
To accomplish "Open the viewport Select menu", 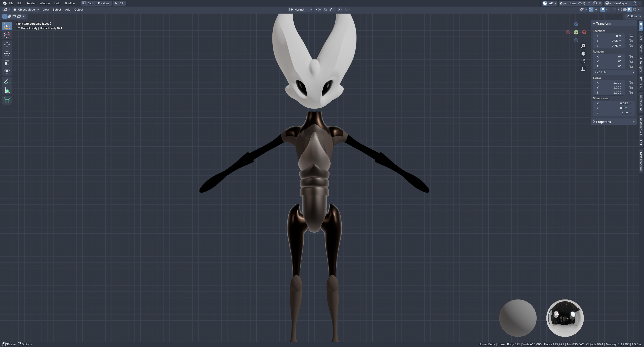I will click(x=57, y=10).
